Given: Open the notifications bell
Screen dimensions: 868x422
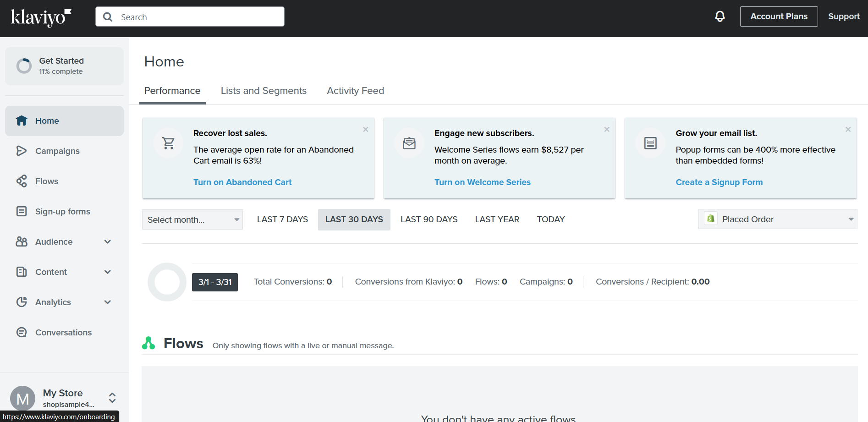Looking at the screenshot, I should [720, 16].
